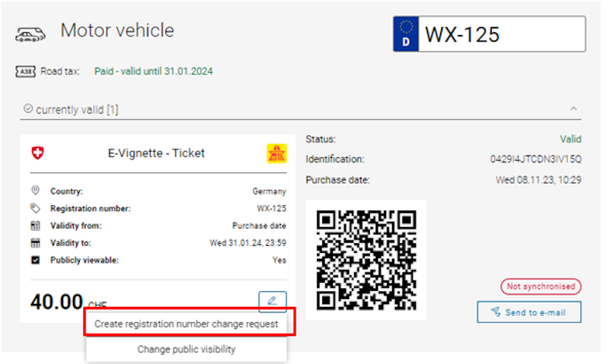609x364 pixels.
Task: Select the location pin icon next to Country
Action: [35, 191]
